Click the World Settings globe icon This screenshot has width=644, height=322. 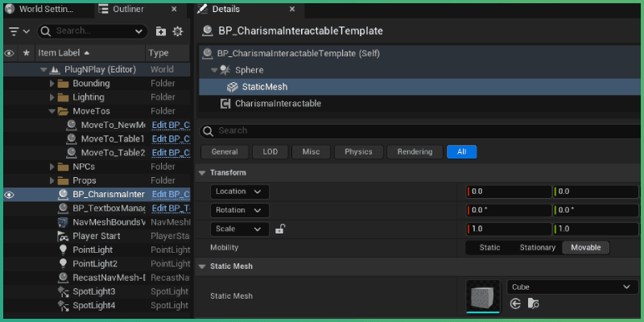[x=10, y=9]
